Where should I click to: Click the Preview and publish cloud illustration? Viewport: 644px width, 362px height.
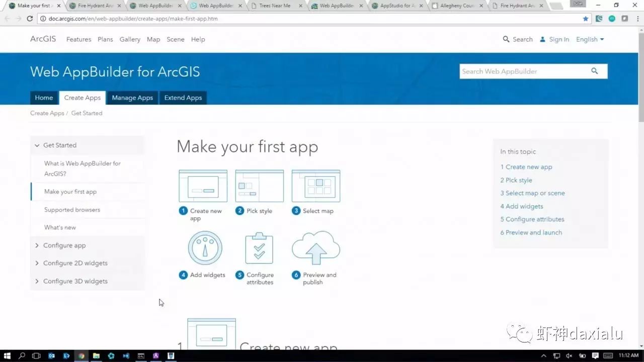click(x=316, y=248)
